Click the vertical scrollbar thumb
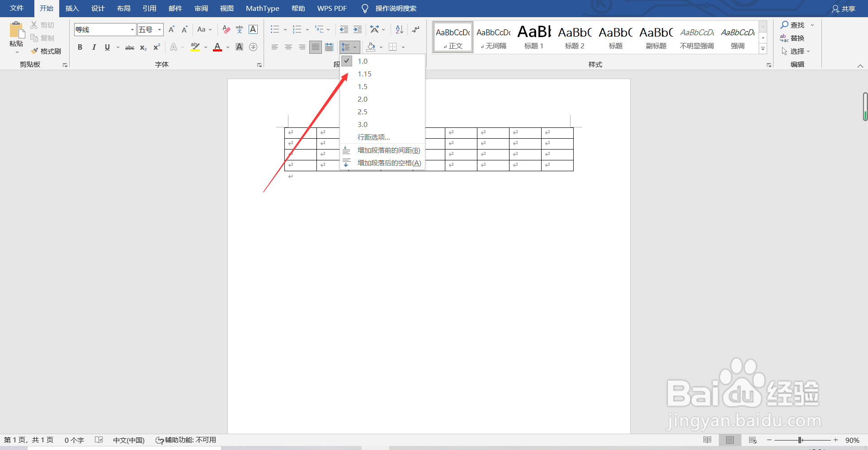This screenshot has height=450, width=868. click(865, 107)
